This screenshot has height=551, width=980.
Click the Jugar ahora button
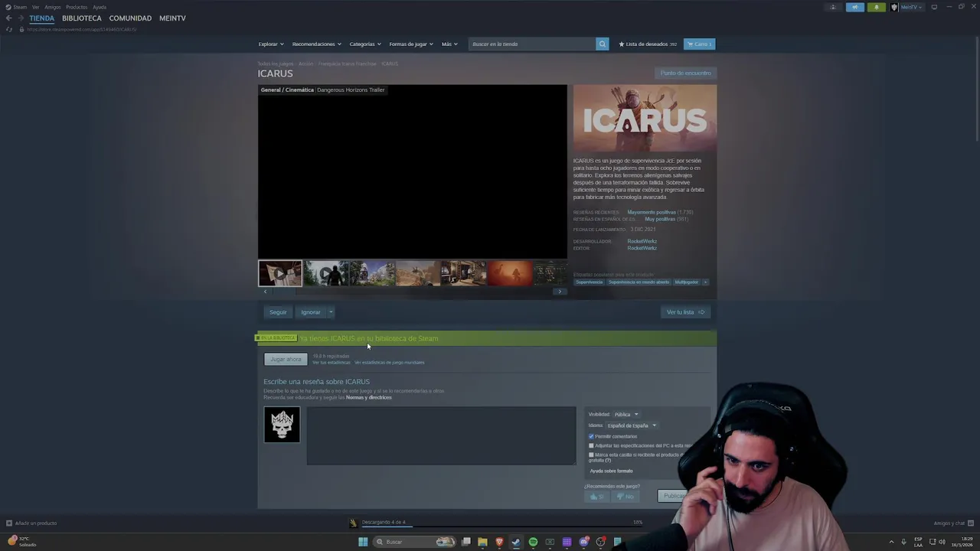[x=286, y=360]
